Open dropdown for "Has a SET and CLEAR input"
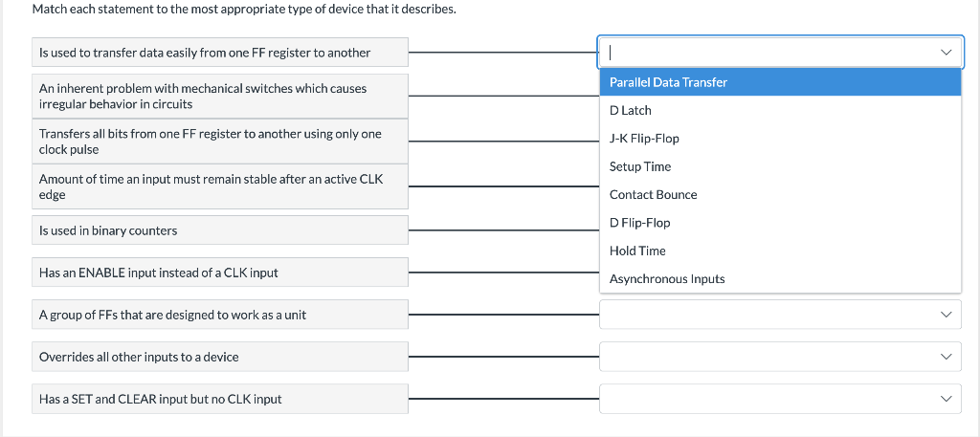Image resolution: width=980 pixels, height=437 pixels. coord(780,399)
